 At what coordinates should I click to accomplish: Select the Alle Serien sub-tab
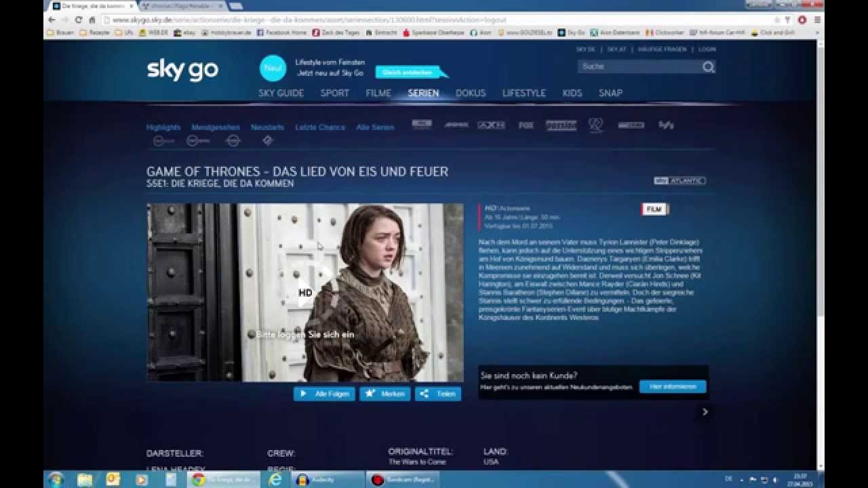[x=375, y=127]
